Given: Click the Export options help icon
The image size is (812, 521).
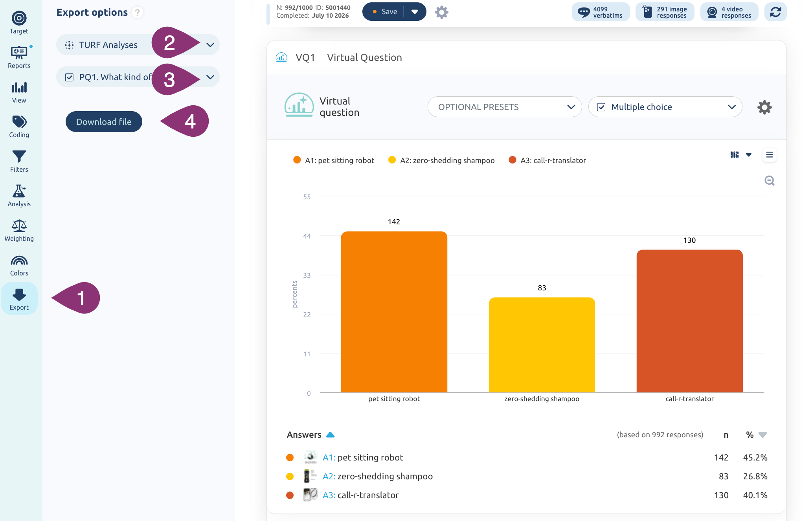Looking at the screenshot, I should (x=137, y=13).
